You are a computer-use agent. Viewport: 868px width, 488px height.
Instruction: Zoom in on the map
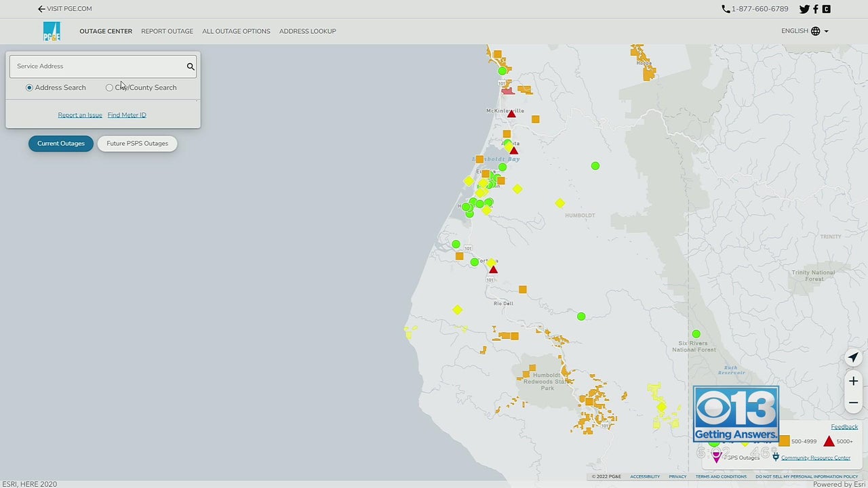853,382
